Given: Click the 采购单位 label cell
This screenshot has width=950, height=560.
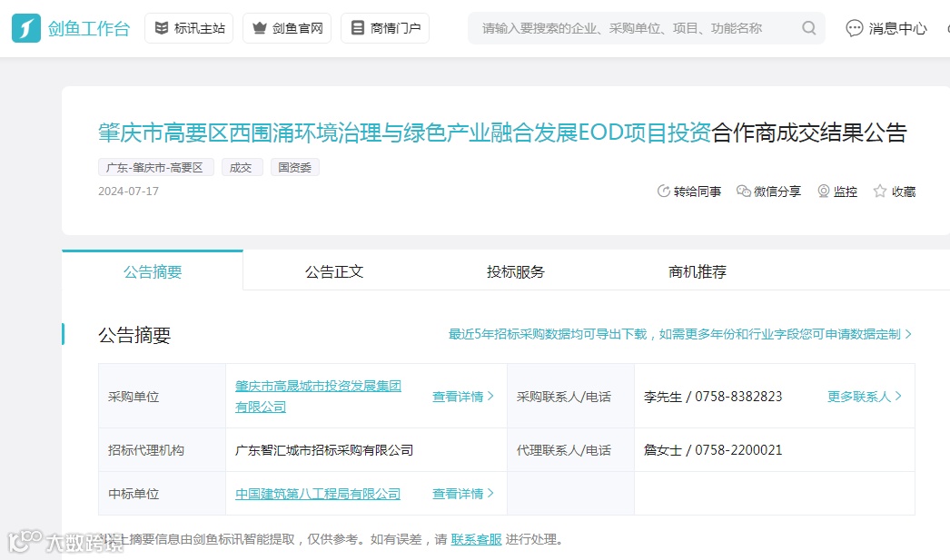Looking at the screenshot, I should pyautogui.click(x=162, y=396).
